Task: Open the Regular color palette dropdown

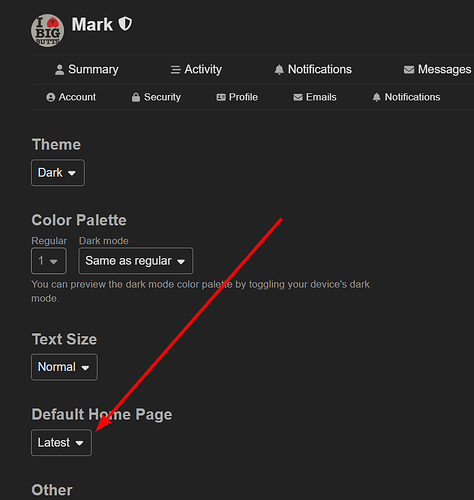Action: pos(49,261)
